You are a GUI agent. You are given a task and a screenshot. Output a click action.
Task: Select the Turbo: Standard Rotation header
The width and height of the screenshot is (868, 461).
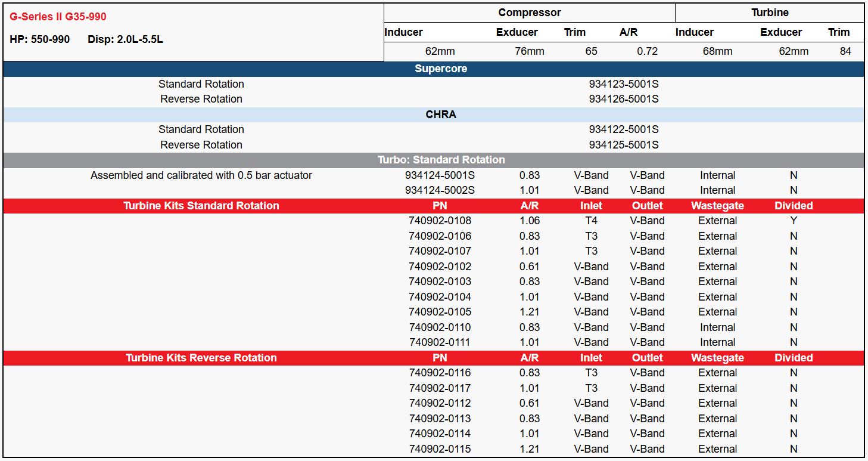441,160
